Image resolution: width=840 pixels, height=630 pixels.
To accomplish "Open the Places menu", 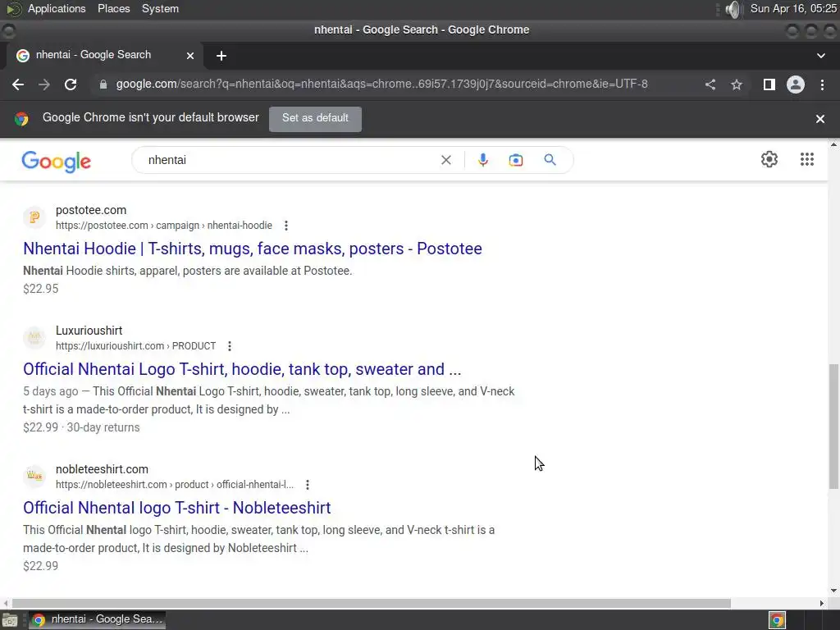I will point(113,8).
